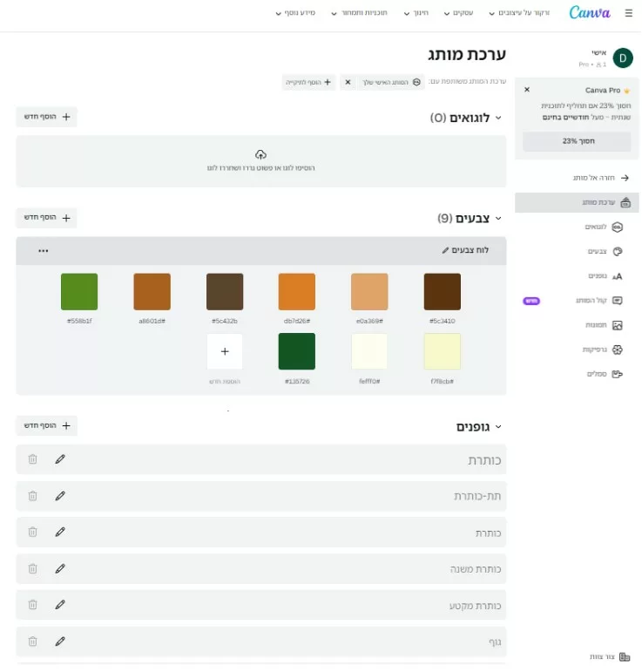Expand 'עסקים' top menu
Screen dimensions: 642x672
[458, 13]
